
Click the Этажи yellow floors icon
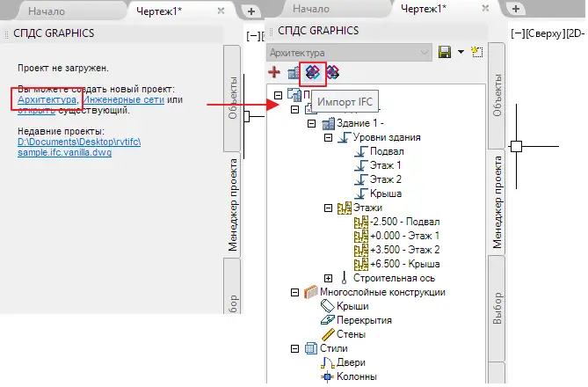tap(345, 208)
